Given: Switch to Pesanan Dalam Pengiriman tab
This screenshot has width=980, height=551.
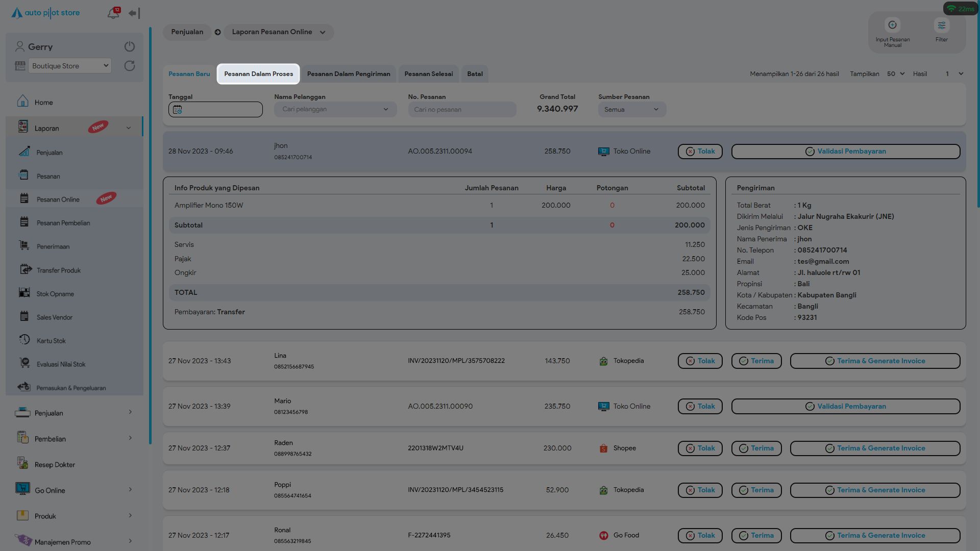Looking at the screenshot, I should 349,74.
